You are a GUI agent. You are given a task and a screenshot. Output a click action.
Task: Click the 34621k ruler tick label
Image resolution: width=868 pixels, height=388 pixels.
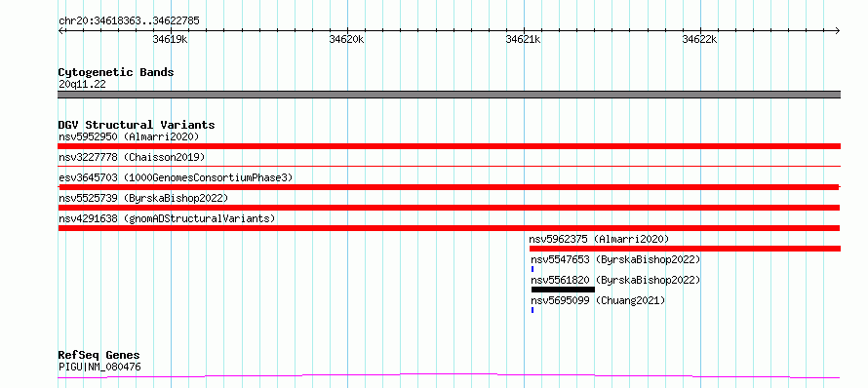[523, 39]
